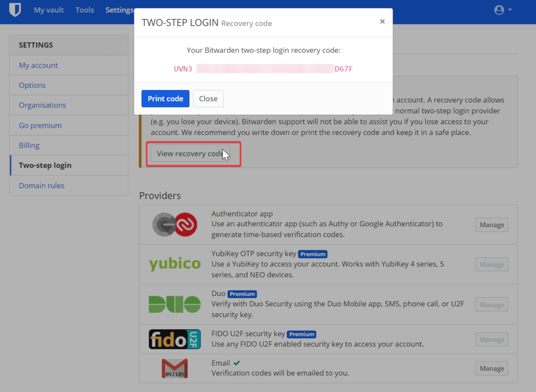The width and height of the screenshot is (536, 392).
Task: Open the Organisations settings page
Action: point(69,105)
